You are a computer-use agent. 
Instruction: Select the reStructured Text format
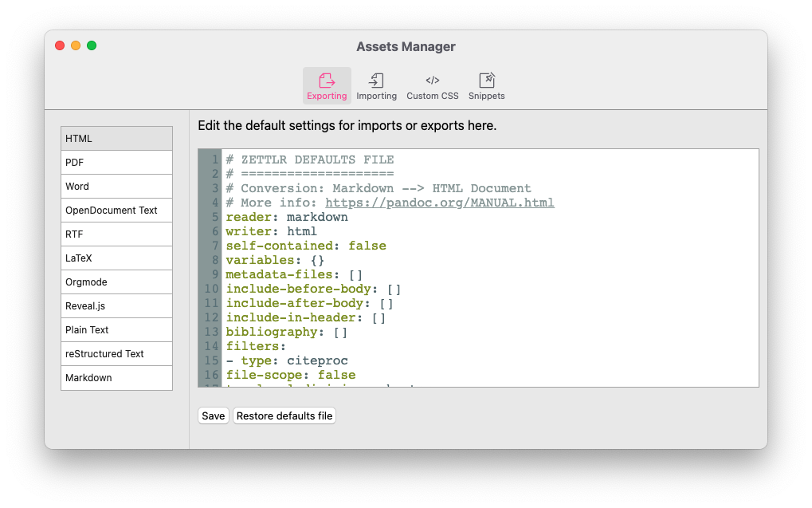116,353
